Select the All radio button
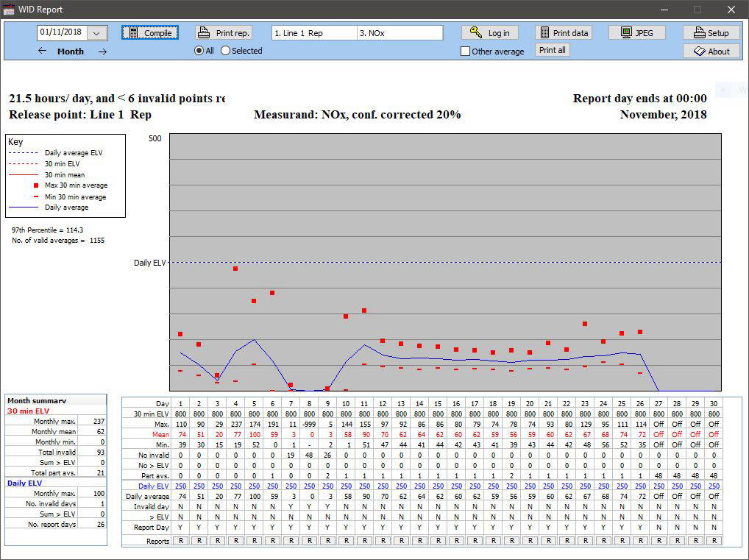This screenshot has width=749, height=560. pyautogui.click(x=199, y=51)
